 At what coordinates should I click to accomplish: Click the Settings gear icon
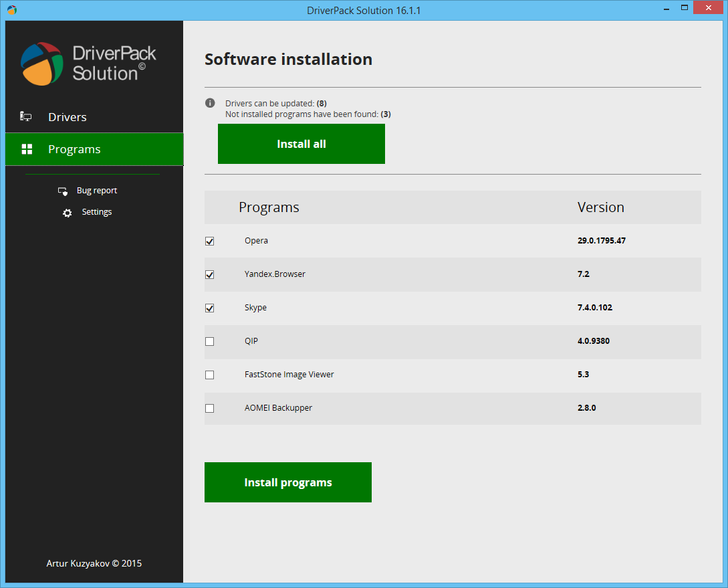point(67,213)
